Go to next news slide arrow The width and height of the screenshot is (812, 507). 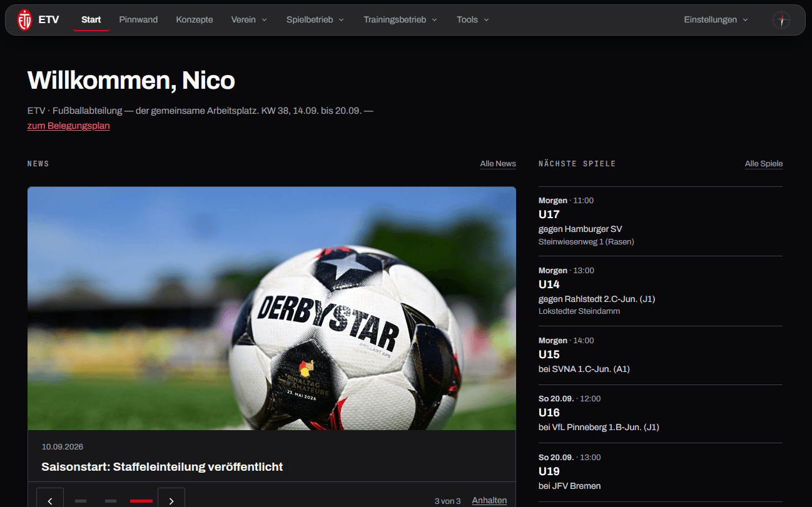coord(171,501)
